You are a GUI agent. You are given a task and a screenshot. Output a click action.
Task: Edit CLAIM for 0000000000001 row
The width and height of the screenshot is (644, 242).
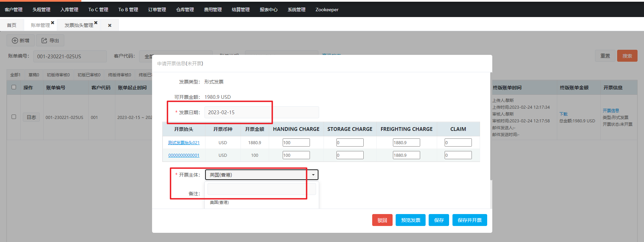(x=458, y=155)
